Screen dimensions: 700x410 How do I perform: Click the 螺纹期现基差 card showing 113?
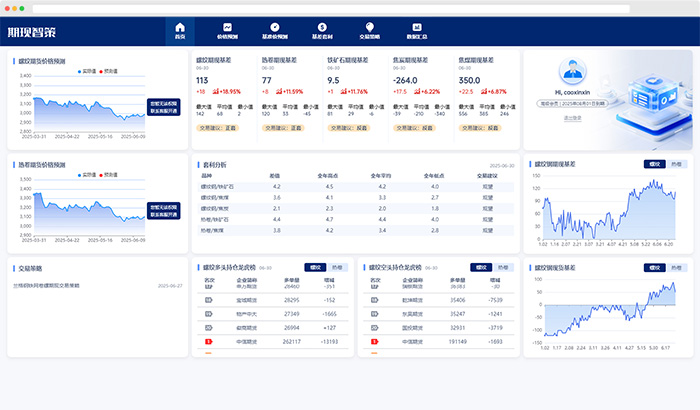225,90
